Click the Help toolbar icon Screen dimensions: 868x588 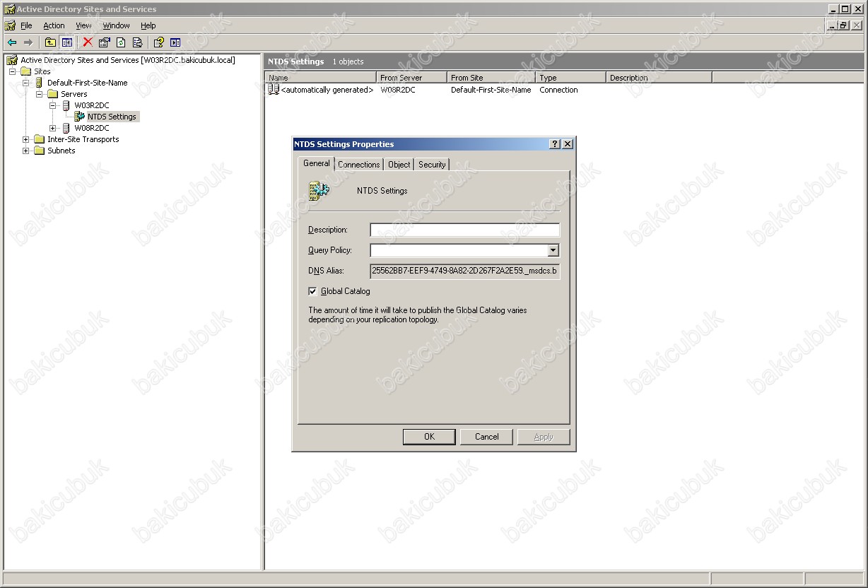(x=159, y=42)
